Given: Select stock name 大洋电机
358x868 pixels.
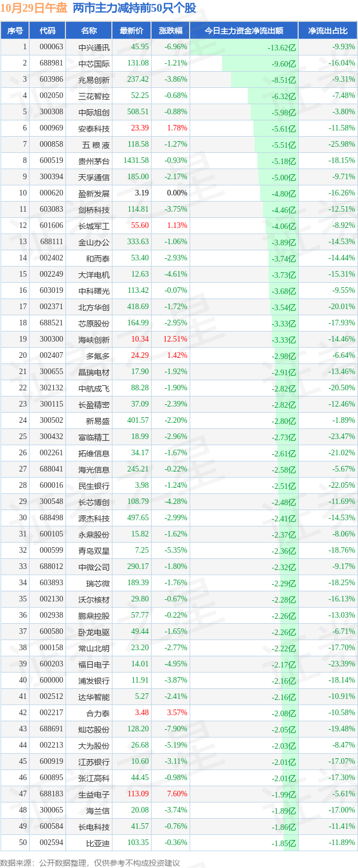Looking at the screenshot, I should coord(94,274).
